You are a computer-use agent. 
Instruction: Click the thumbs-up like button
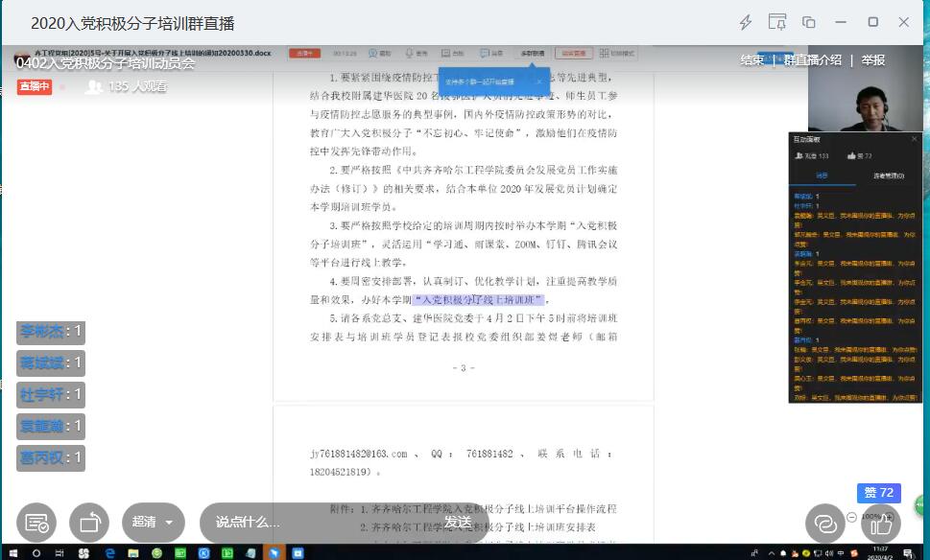880,523
